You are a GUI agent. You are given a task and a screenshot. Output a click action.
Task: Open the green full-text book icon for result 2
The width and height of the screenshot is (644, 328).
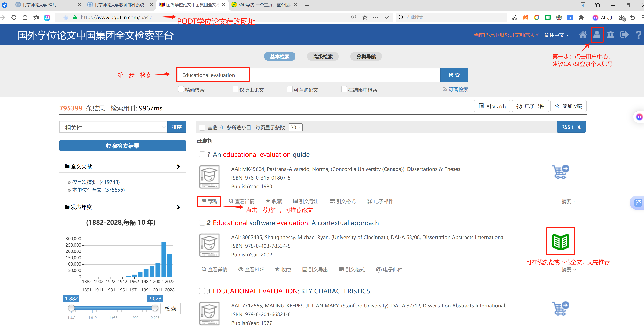click(561, 242)
